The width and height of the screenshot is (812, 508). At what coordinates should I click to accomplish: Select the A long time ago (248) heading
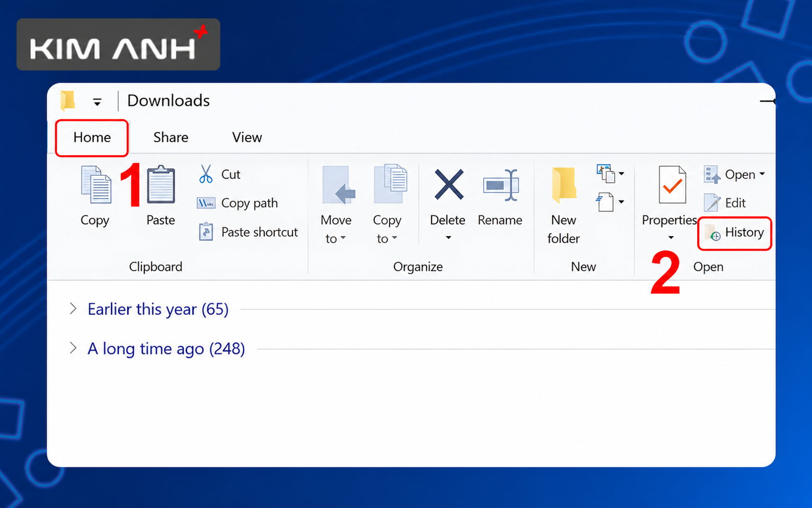point(166,349)
